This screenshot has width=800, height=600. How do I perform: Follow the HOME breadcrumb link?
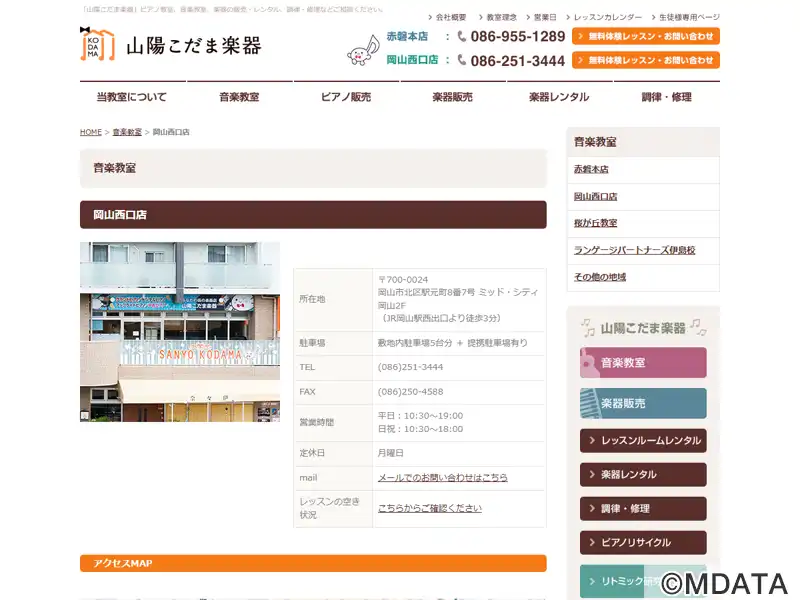pyautogui.click(x=91, y=132)
